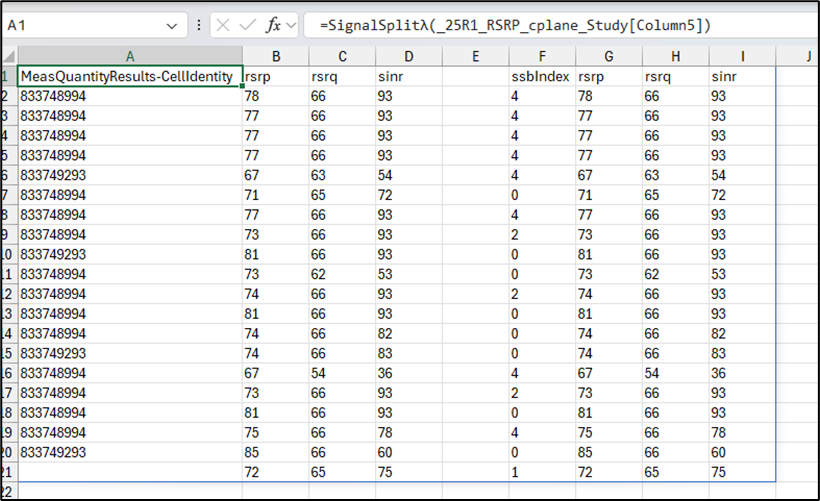Select cell F21 with ssbIndex 1
Viewport: 820px width, 501px height.
coord(542,472)
